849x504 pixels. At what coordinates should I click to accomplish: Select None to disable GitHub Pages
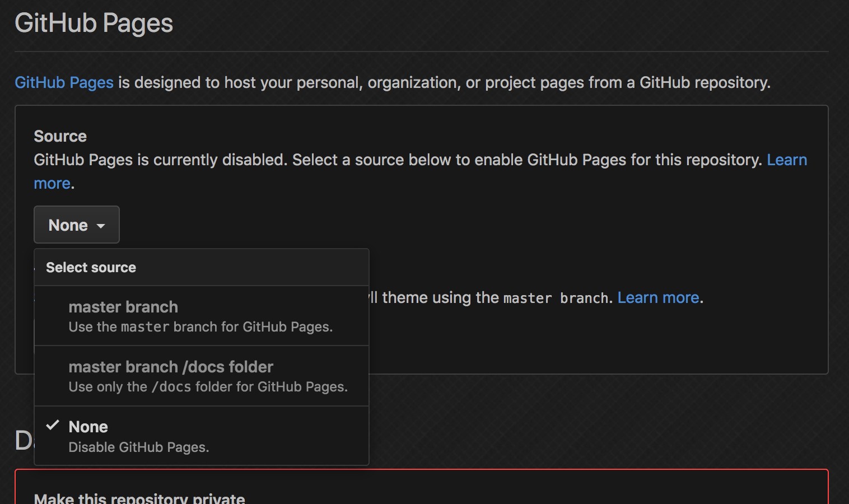[x=88, y=427]
